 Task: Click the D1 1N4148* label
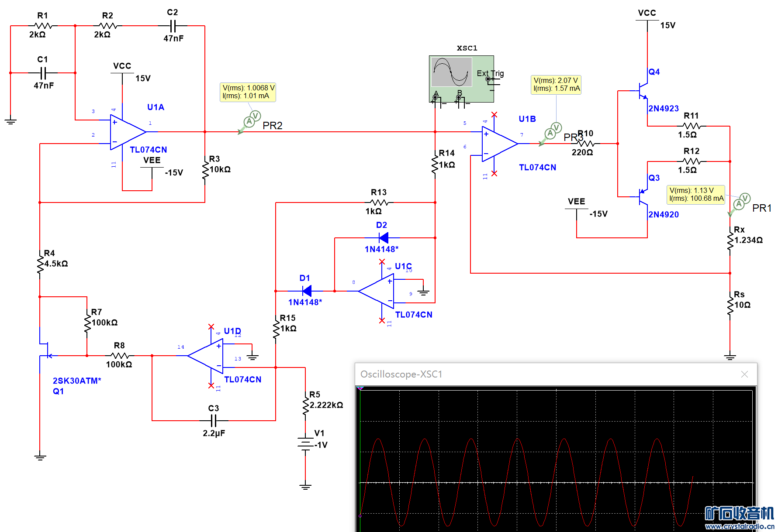(x=305, y=302)
